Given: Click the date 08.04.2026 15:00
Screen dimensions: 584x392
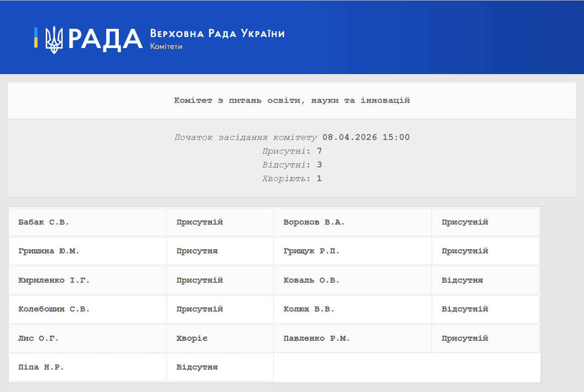Looking at the screenshot, I should coord(366,137).
